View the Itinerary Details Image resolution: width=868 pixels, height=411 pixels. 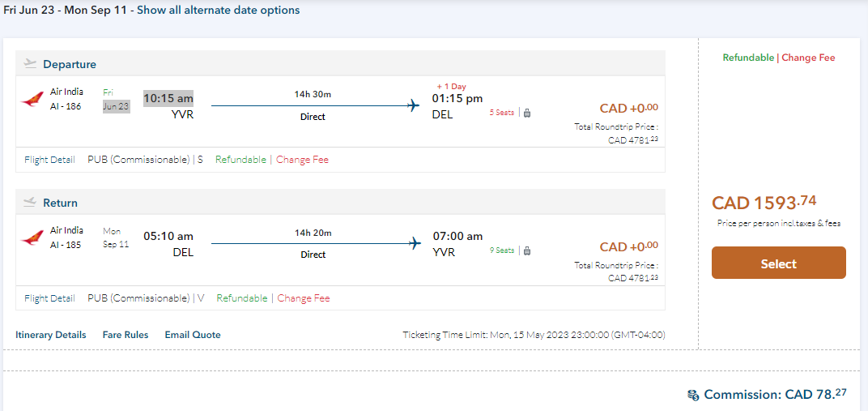[x=50, y=335]
